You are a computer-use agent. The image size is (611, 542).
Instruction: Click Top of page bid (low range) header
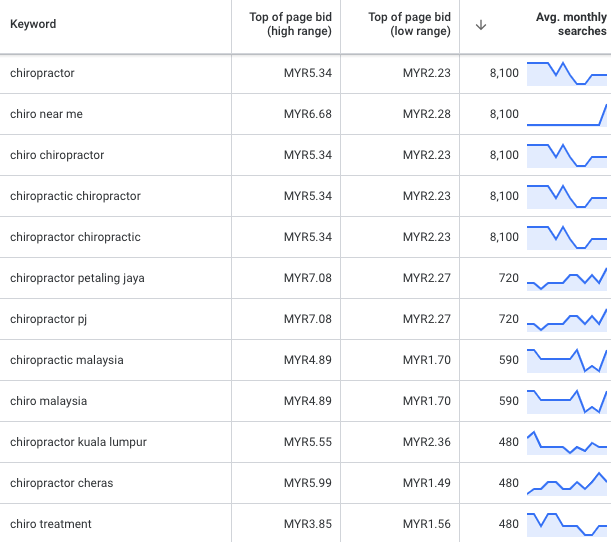click(x=409, y=25)
